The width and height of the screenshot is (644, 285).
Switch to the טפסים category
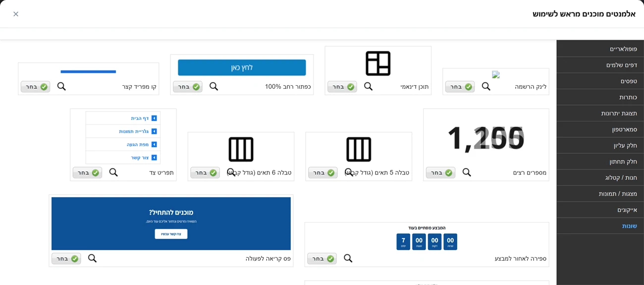tap(600, 81)
